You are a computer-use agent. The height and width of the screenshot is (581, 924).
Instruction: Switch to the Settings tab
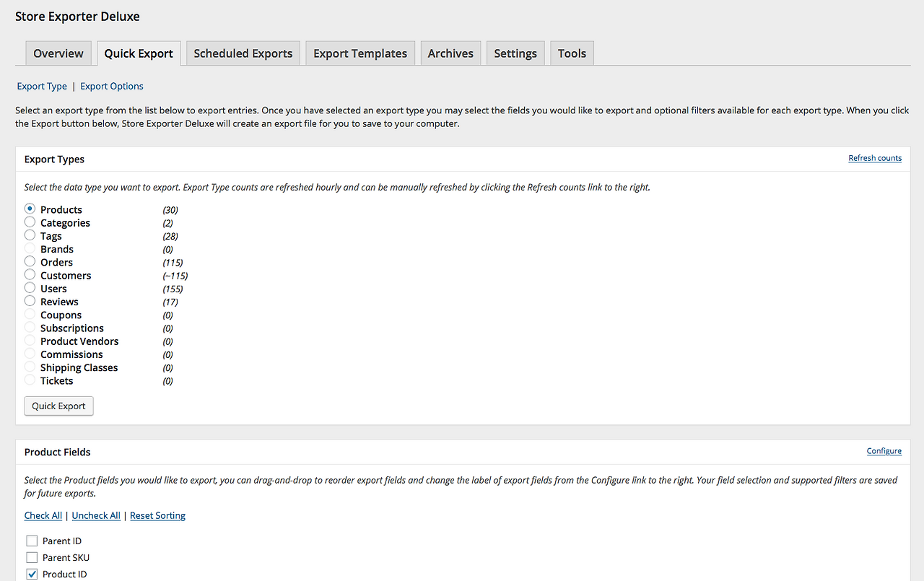tap(515, 53)
